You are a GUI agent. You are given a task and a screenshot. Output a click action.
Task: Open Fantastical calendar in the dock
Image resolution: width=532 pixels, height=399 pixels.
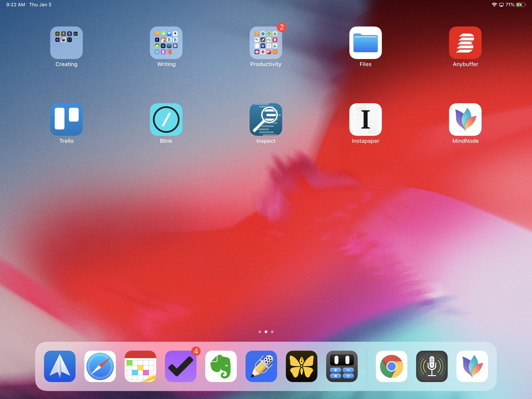click(140, 366)
